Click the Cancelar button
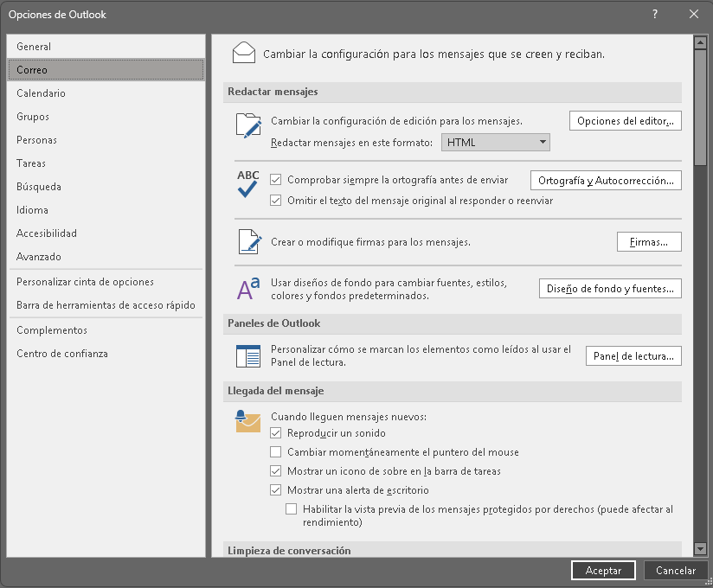 tap(676, 571)
